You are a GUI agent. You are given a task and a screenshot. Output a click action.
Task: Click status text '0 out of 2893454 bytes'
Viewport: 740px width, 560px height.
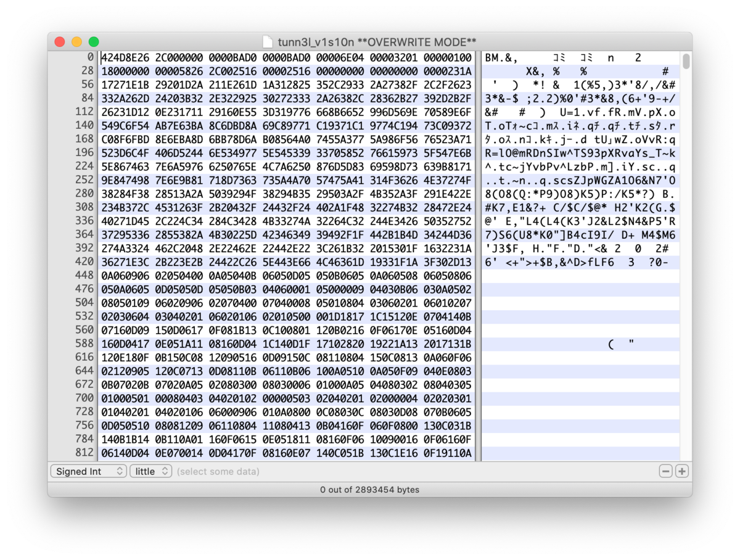(369, 490)
